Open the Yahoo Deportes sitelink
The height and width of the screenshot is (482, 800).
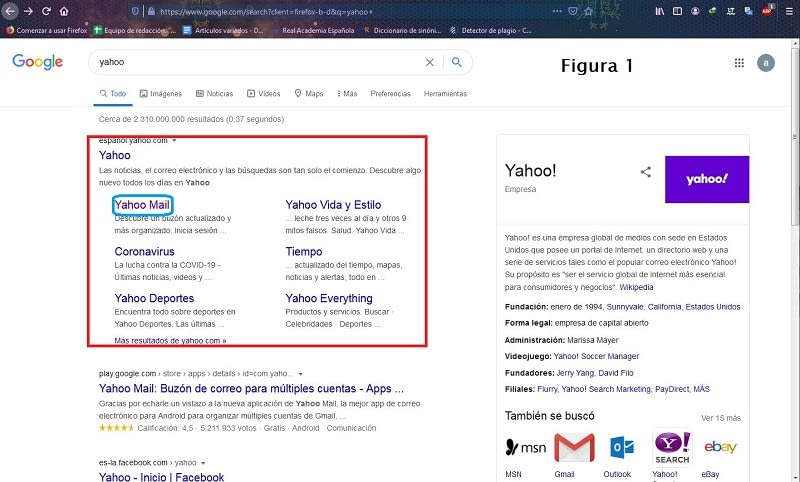tap(154, 298)
